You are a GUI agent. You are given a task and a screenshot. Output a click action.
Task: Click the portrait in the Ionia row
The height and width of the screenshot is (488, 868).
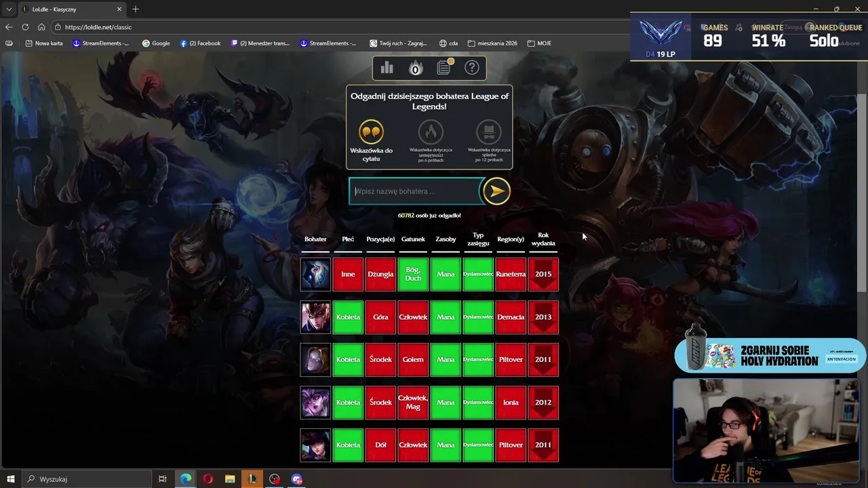pyautogui.click(x=315, y=403)
